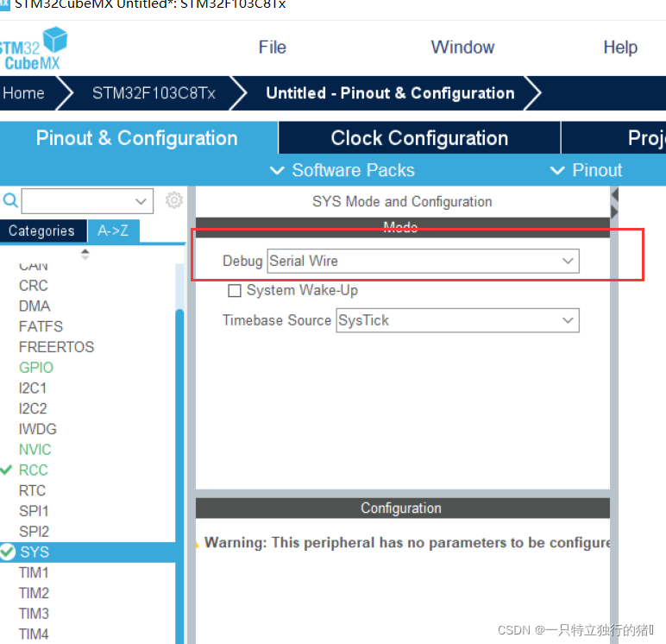The image size is (666, 644).
Task: Click the Project tab
Action: point(613,138)
